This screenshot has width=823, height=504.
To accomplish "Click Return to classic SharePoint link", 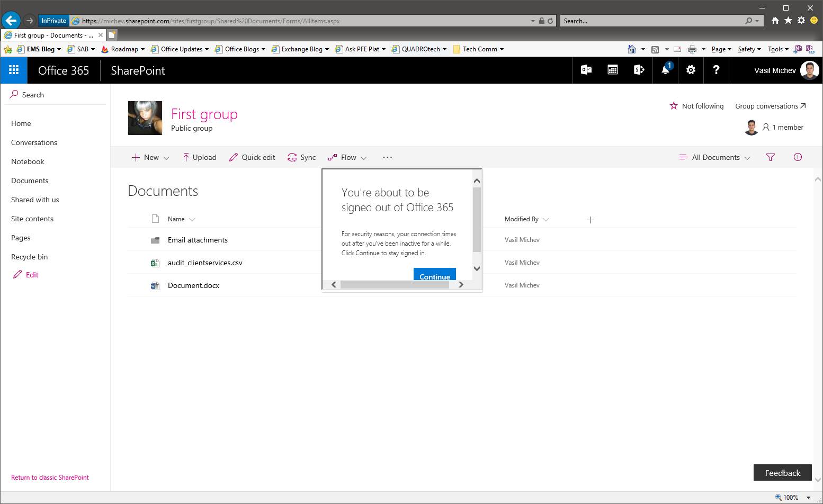I will click(x=50, y=478).
